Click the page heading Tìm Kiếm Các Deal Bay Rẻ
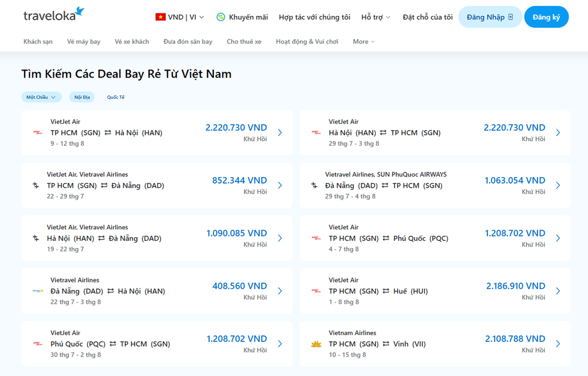Viewport: 588px width, 376px height. 126,74
